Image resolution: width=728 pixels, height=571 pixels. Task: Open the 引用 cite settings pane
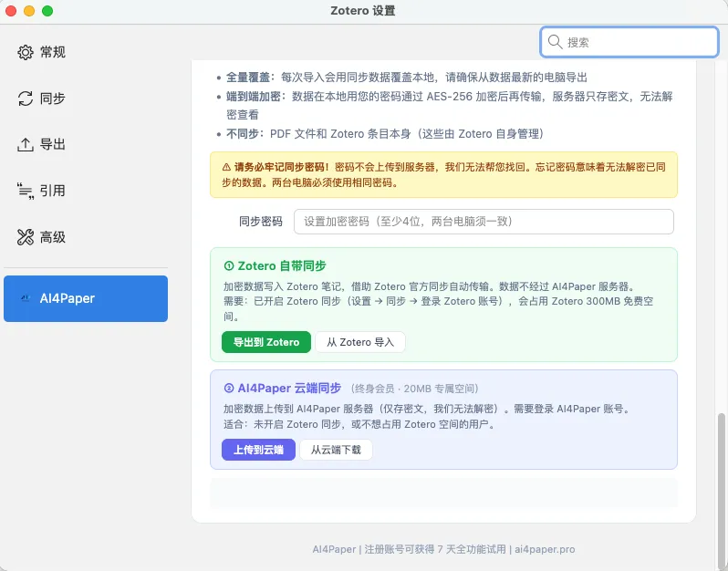[x=86, y=191]
